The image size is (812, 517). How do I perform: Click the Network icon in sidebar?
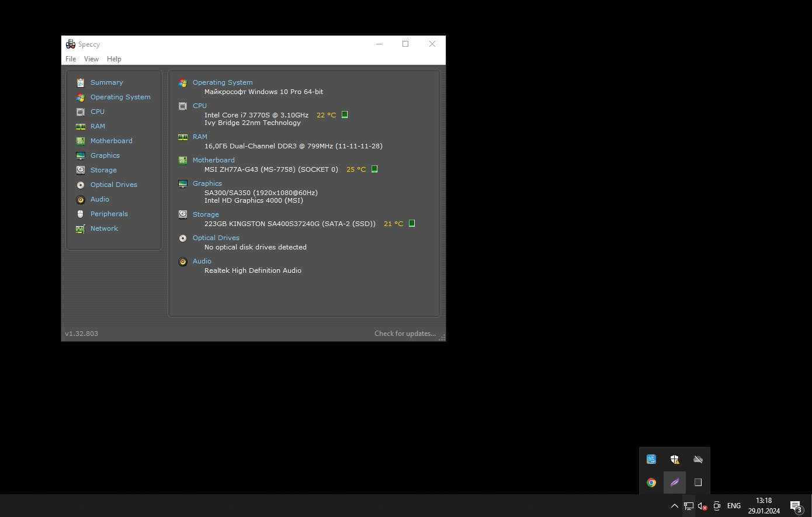[x=81, y=228]
